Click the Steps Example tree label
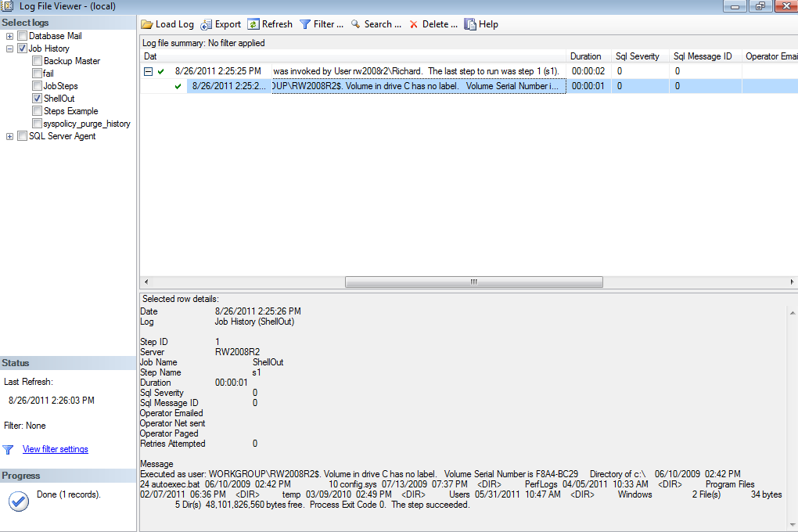Screen dimensions: 798x532 [70, 111]
